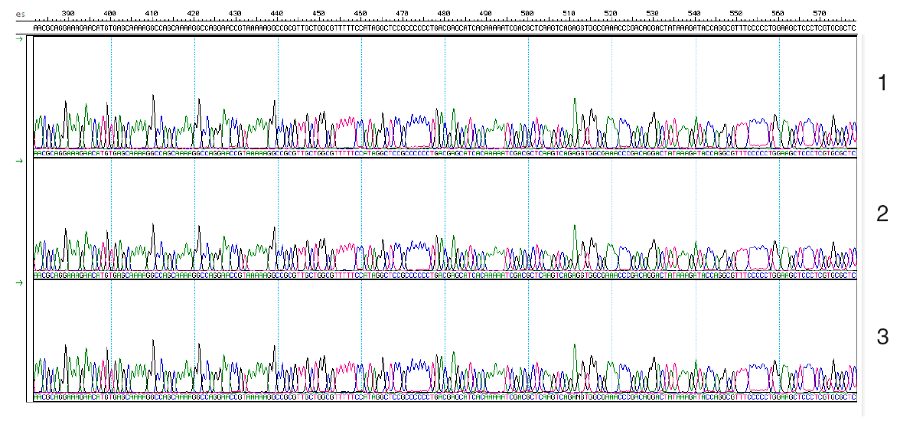Click ruler position 440
The width and height of the screenshot is (900, 421).
point(277,13)
